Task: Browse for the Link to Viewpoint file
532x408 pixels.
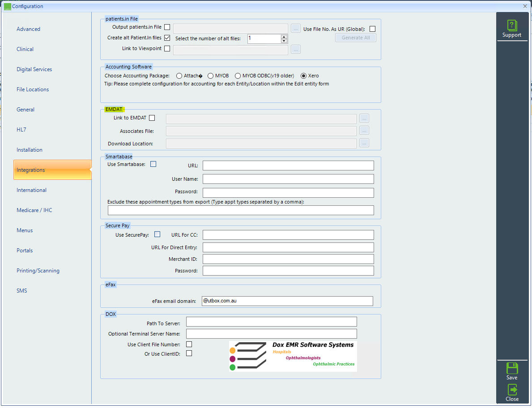Action: coord(295,49)
